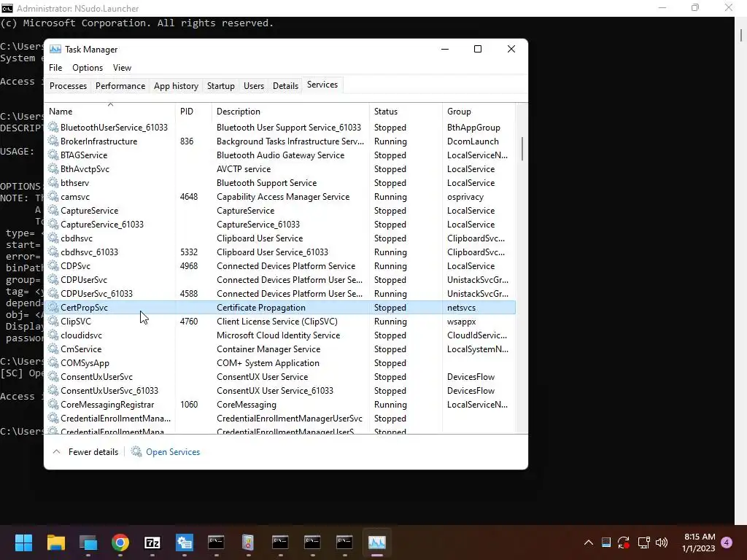Click the CDPUserSvc_61033 service name
747x560 pixels.
tap(97, 293)
